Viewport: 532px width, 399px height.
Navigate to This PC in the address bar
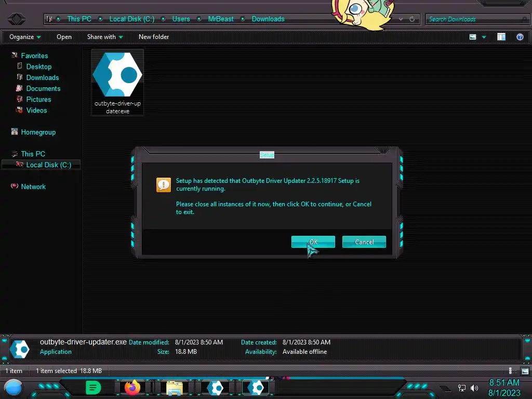point(79,19)
